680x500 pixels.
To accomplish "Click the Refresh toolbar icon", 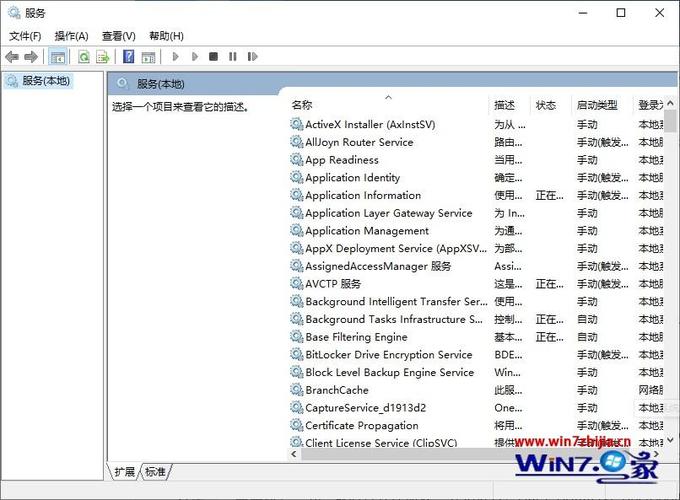I will coord(84,57).
